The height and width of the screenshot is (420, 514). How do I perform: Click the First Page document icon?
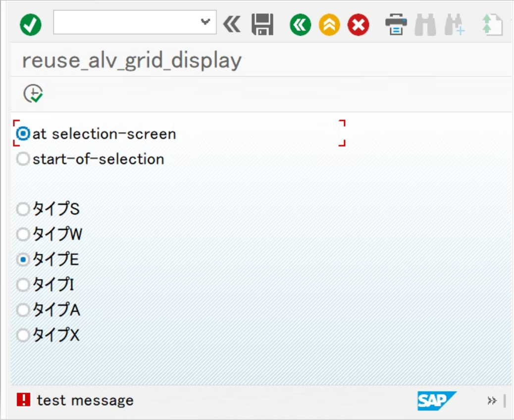pos(492,25)
